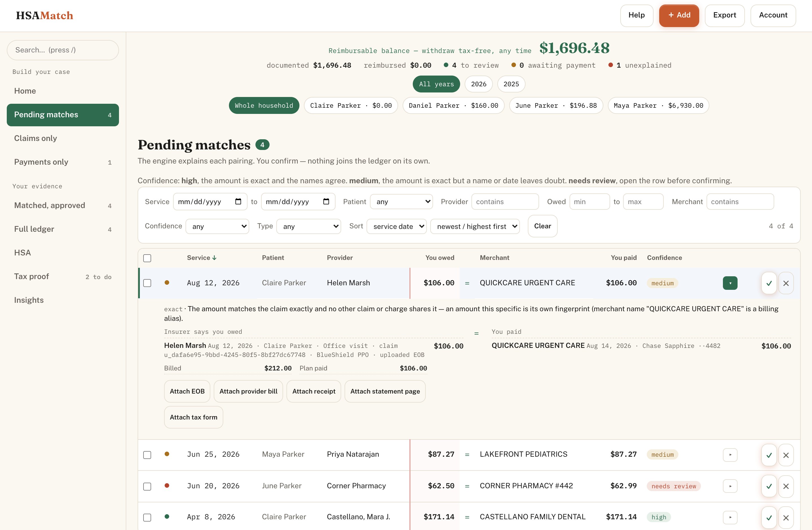Check the Jun 20, 2026 row checkbox

tap(147, 486)
